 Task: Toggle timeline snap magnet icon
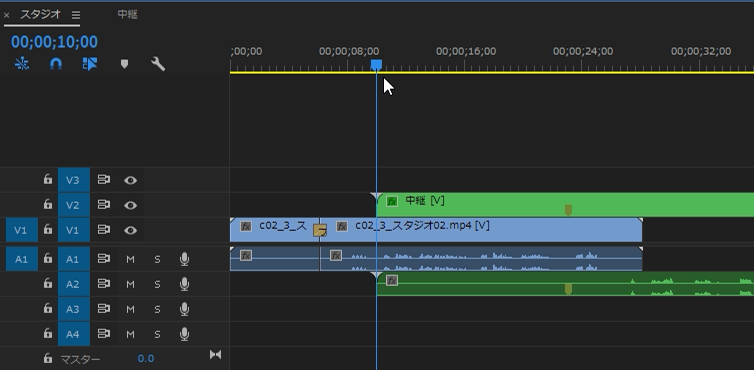(x=56, y=64)
